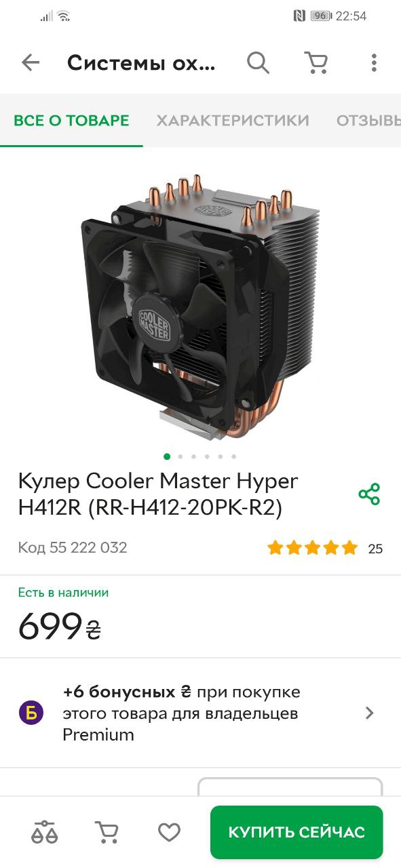Add product to favorites heart
The width and height of the screenshot is (401, 868).
[x=169, y=832]
